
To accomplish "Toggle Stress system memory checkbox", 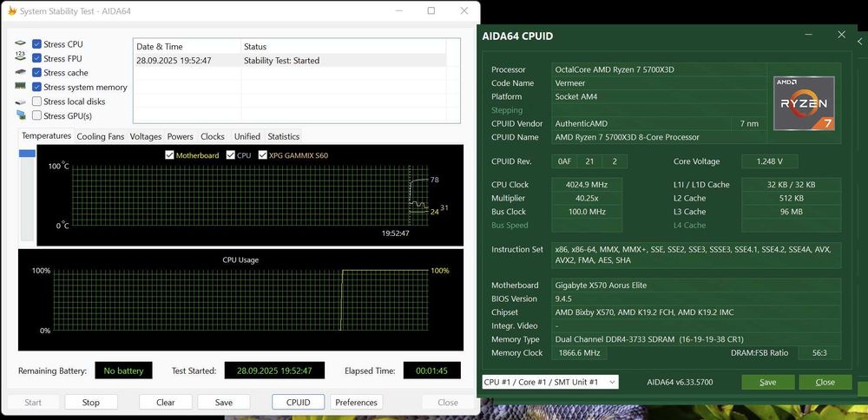I will [36, 87].
